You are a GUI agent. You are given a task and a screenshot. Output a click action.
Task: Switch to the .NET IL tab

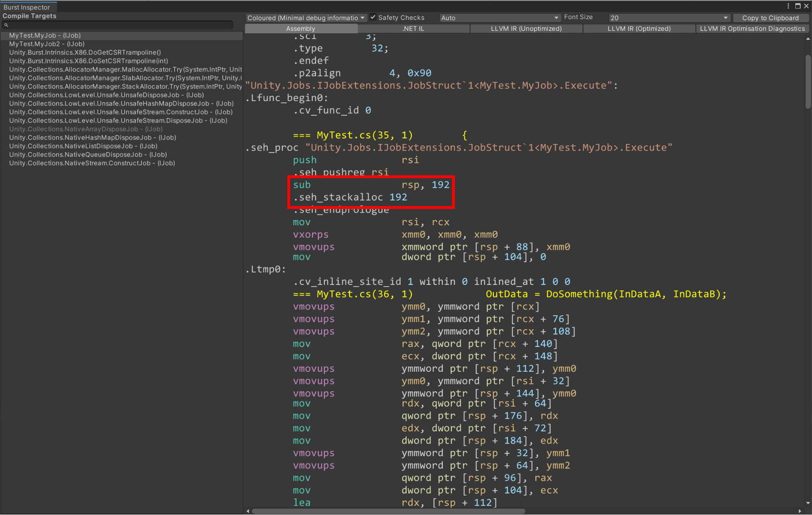(x=413, y=28)
